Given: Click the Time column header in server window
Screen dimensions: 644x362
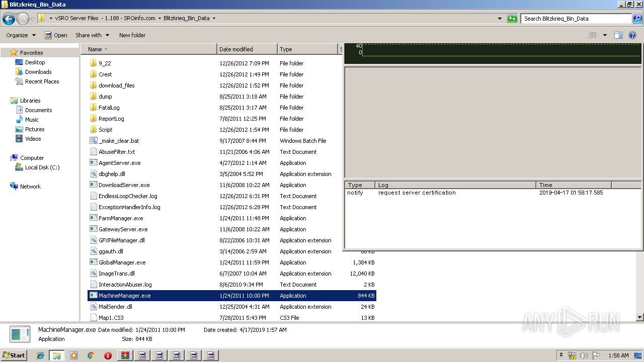Looking at the screenshot, I should pos(574,185).
